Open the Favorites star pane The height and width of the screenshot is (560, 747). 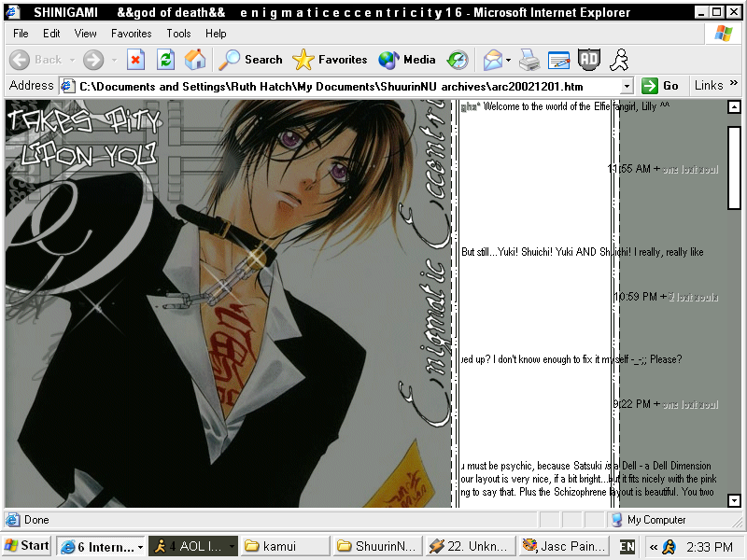[x=330, y=60]
